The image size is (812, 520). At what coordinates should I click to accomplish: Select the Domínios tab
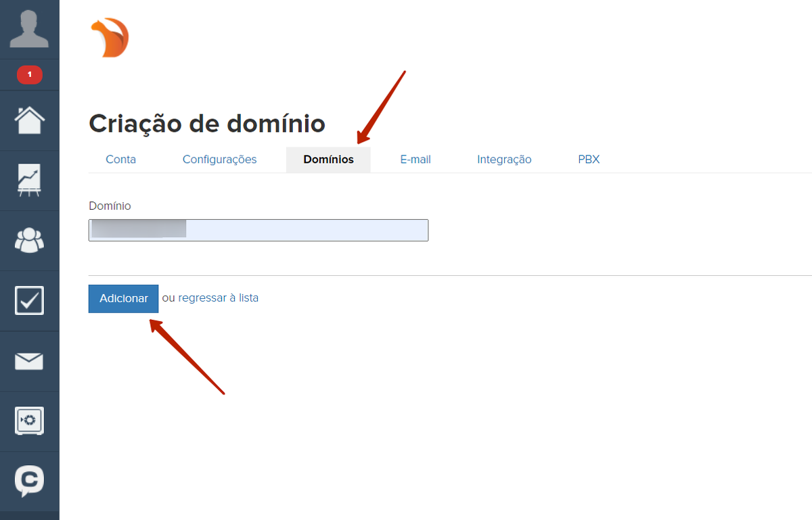(328, 160)
